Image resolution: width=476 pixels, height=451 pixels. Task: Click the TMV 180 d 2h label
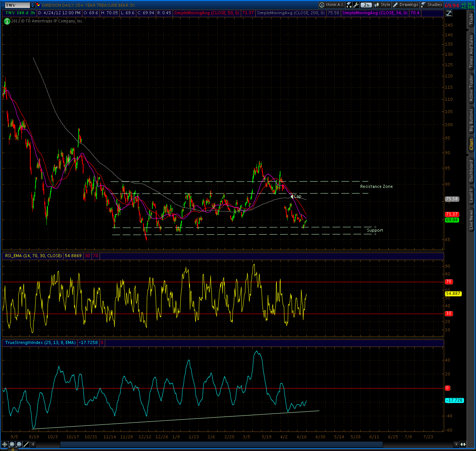pyautogui.click(x=20, y=13)
